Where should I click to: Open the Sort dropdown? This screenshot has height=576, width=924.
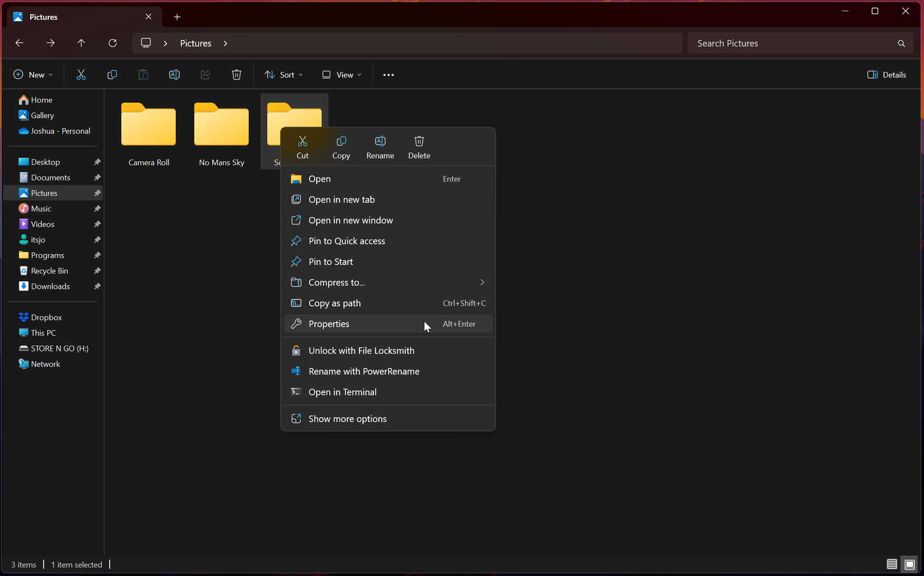tap(283, 74)
